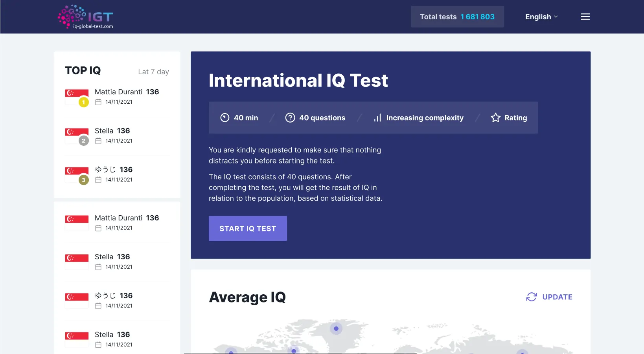Click the 'TOP IQ' heading

pyautogui.click(x=83, y=70)
